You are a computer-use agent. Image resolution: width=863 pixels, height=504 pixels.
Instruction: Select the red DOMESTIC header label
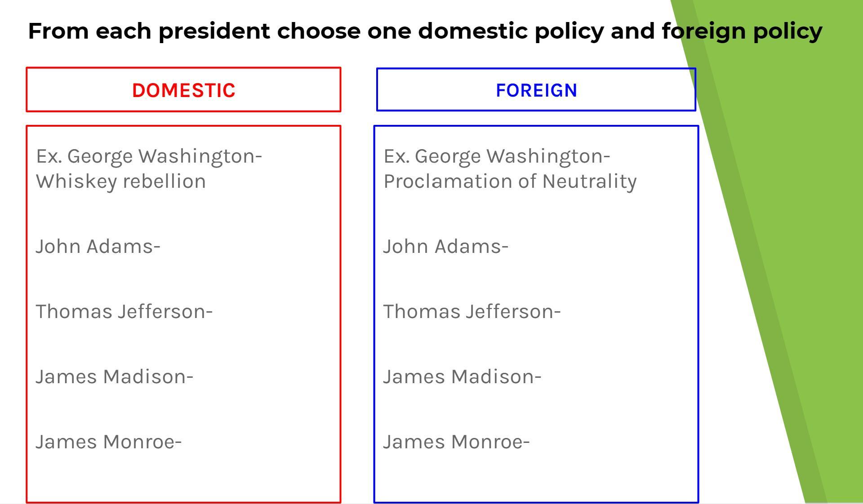pyautogui.click(x=183, y=90)
